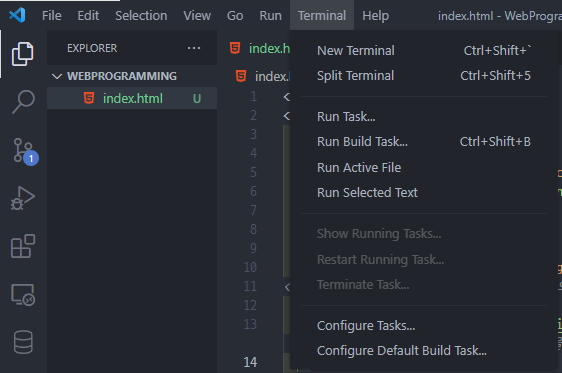Screen dimensions: 562x373
Task: Open the Run and Debug view
Action: [23, 198]
